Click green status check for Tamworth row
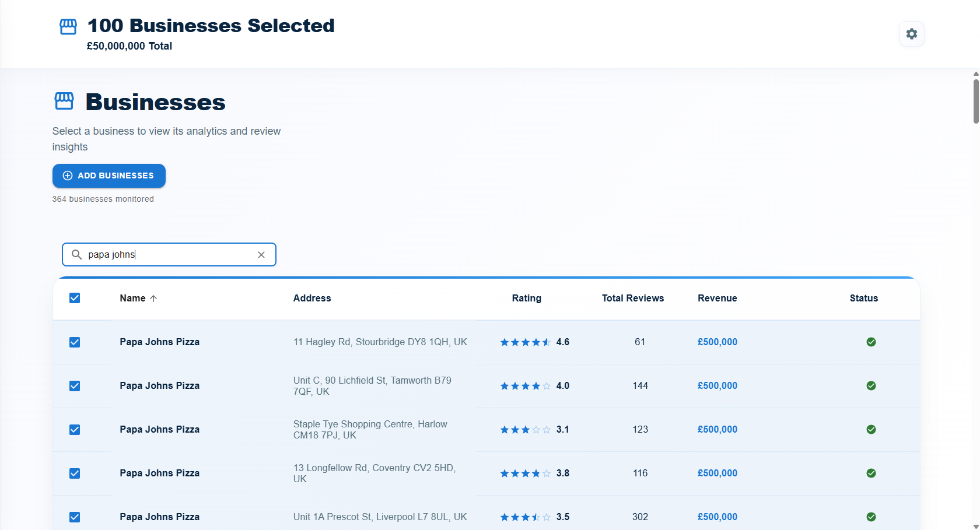 click(871, 386)
